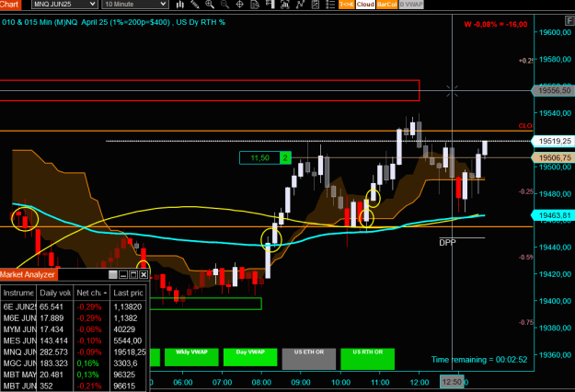Maximize the Market Analyzer window
This screenshot has width=575, height=392.
click(x=133, y=274)
